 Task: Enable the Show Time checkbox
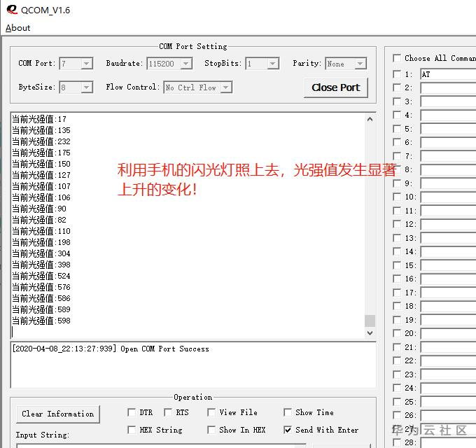[288, 412]
